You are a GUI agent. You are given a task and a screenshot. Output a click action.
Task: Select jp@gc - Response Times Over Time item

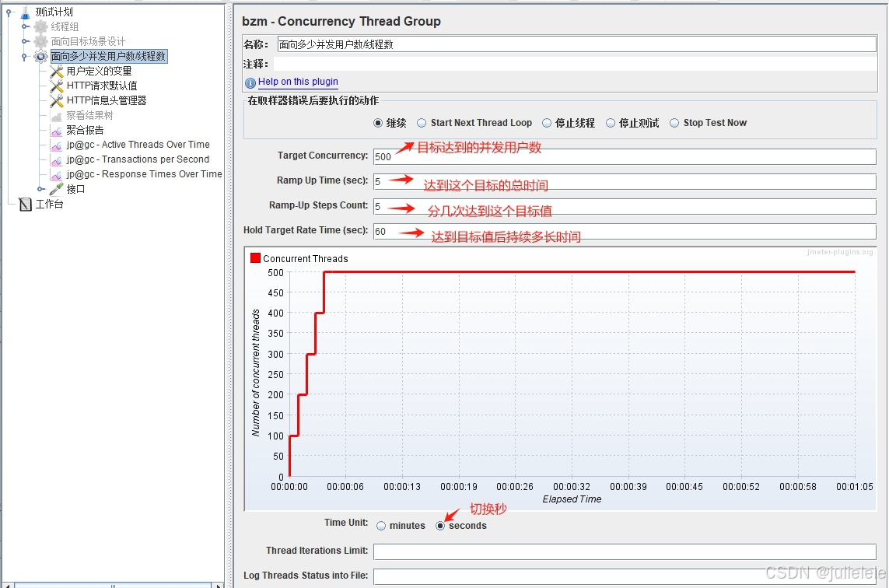[x=144, y=174]
